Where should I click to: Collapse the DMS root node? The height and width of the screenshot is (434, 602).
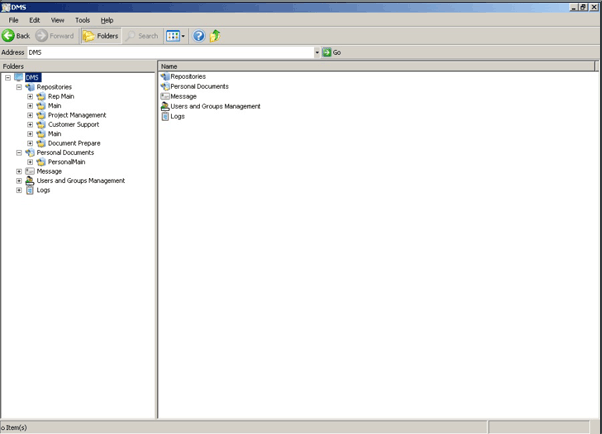(8, 78)
